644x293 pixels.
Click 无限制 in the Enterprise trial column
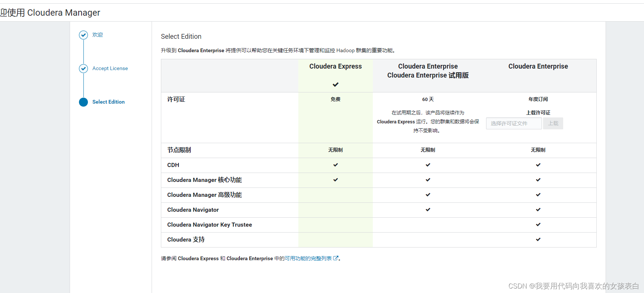428,150
